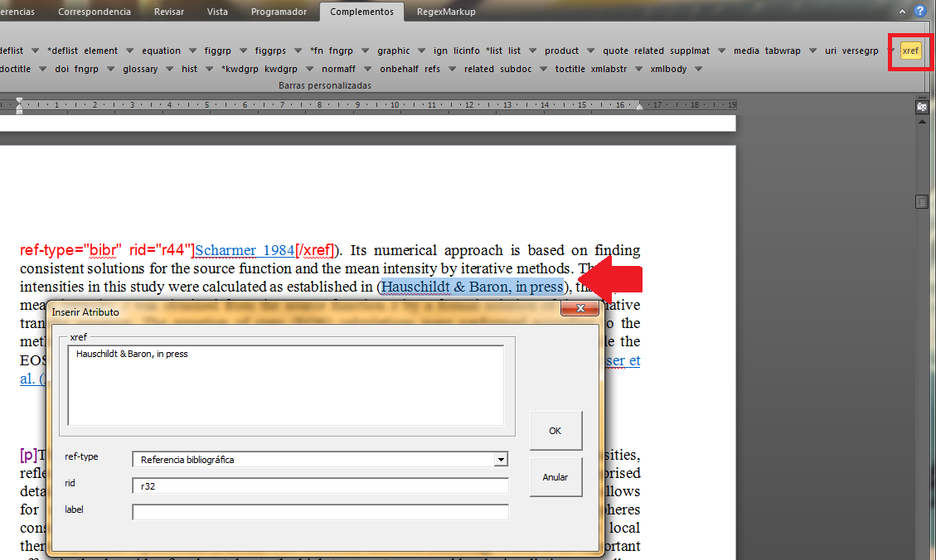Click the glossary markup button

point(139,69)
